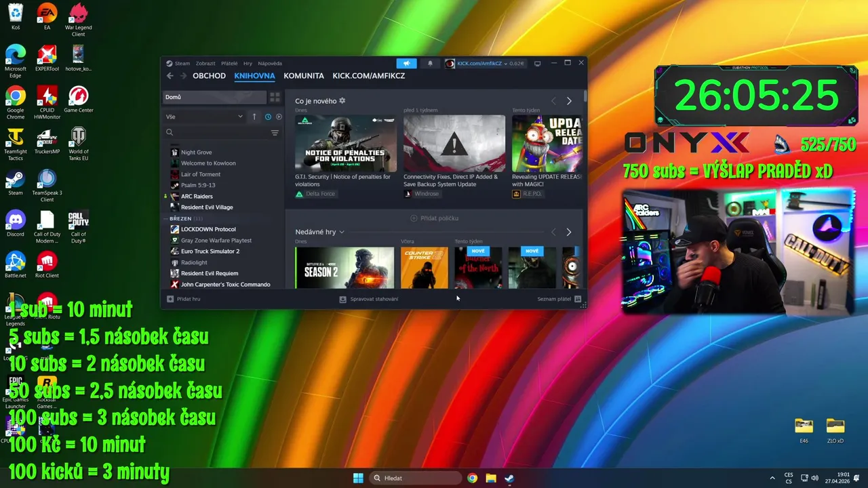This screenshot has width=868, height=488.
Task: Open Battlefield Season 2 recent game thumbnail
Action: 344,268
